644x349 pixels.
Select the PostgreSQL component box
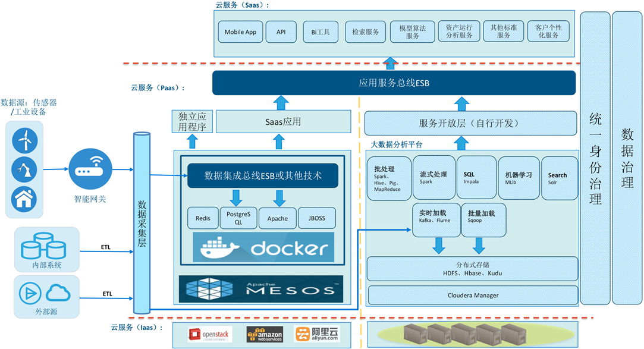pyautogui.click(x=238, y=218)
